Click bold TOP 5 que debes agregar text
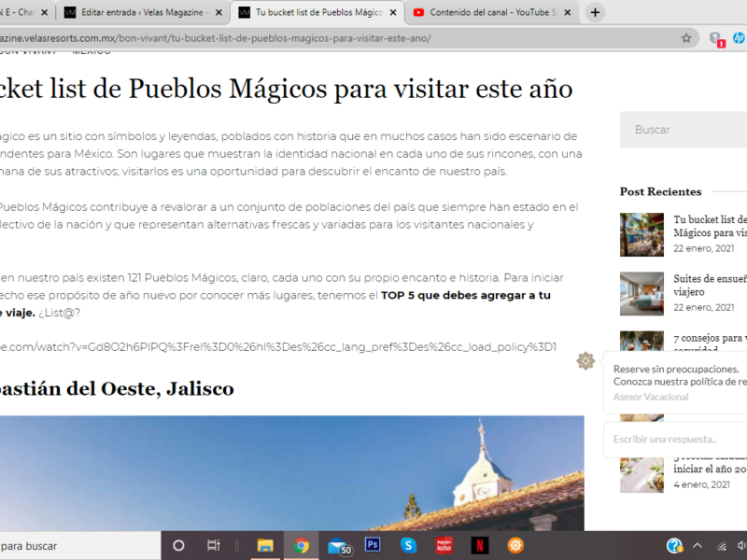 465,295
